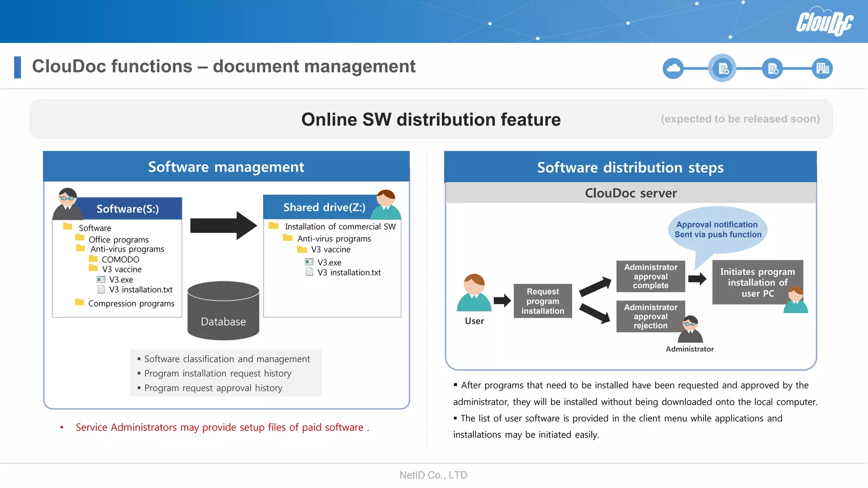Image resolution: width=868 pixels, height=488 pixels.
Task: Click the Administrator avatar with glasses
Action: click(690, 330)
